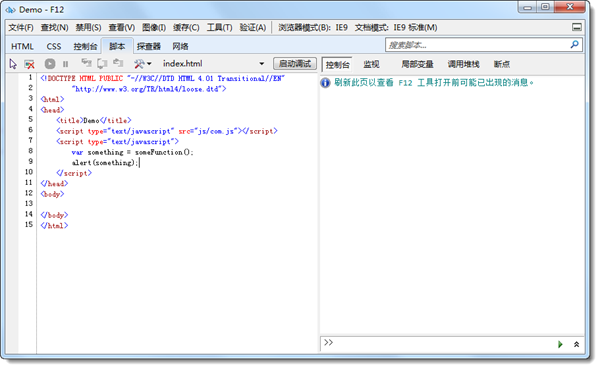This screenshot has width=600, height=369.
Task: Open the 监视 tab
Action: point(371,64)
